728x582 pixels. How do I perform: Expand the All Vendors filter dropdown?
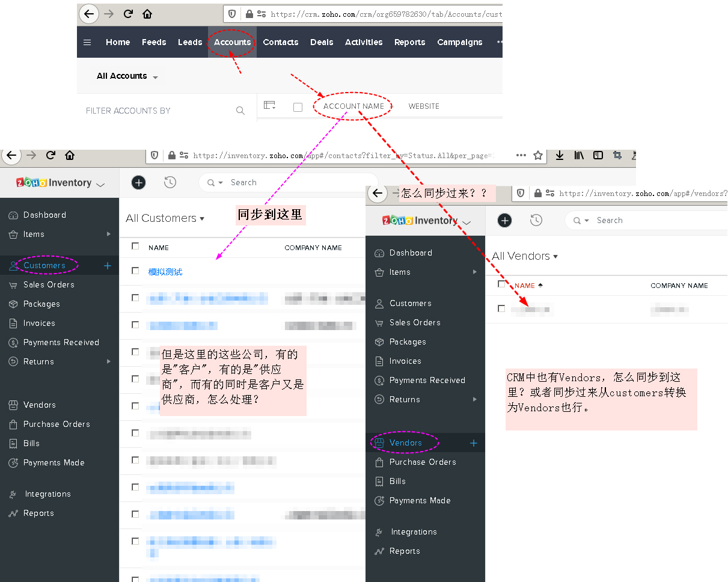[524, 256]
